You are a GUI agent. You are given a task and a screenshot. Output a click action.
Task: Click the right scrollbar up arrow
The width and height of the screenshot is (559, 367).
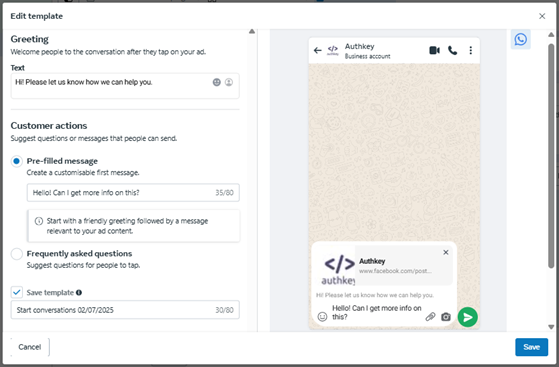point(551,35)
